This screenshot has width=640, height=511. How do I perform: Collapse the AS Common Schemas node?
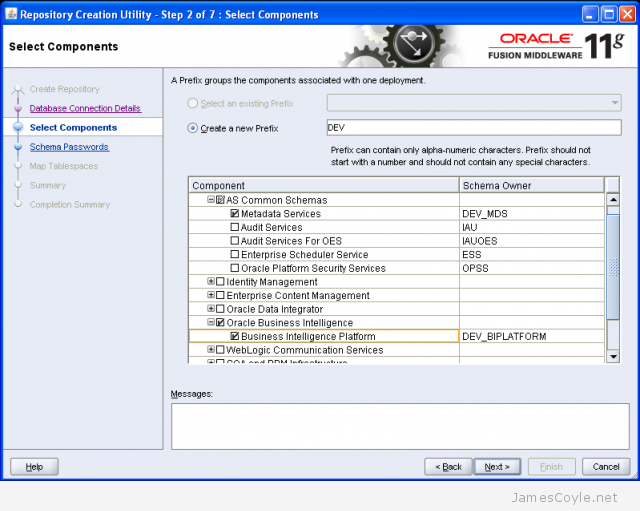(x=211, y=200)
